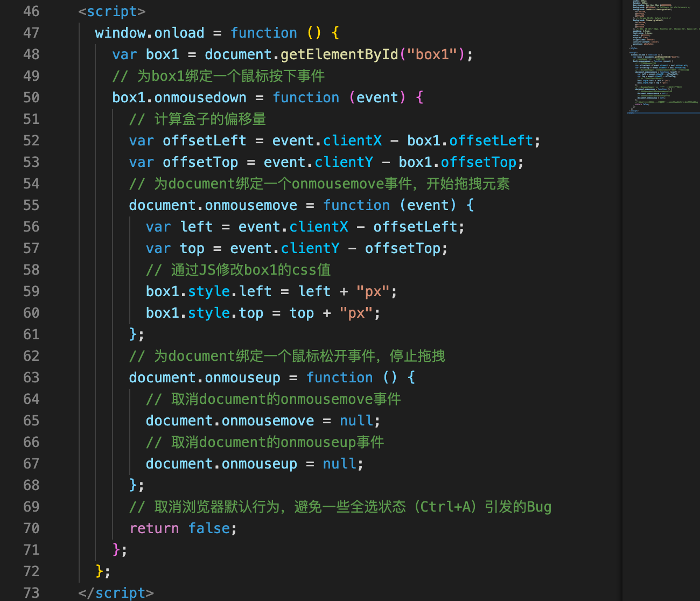
Task: Click the "box1" string literal on line 48
Action: [x=432, y=54]
